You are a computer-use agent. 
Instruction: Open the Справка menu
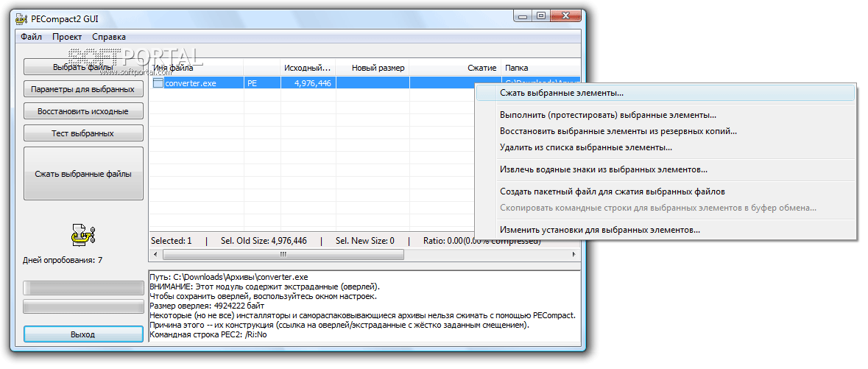coord(108,37)
